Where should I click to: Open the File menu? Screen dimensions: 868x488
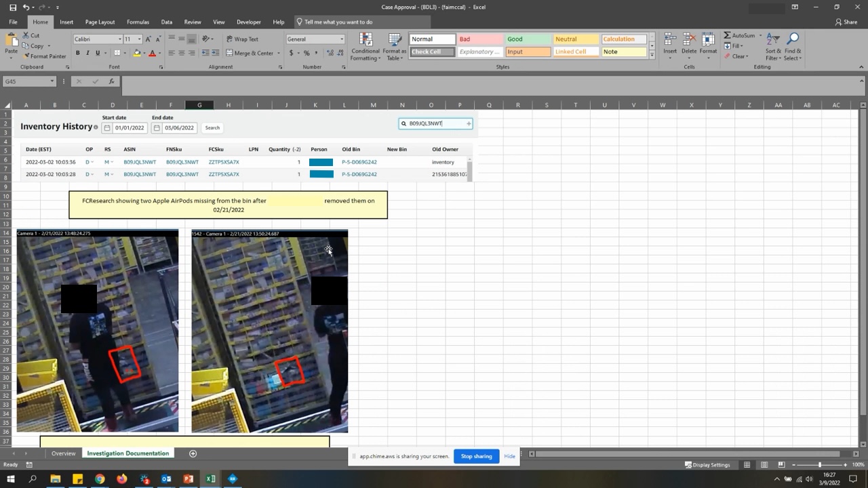pos(13,22)
